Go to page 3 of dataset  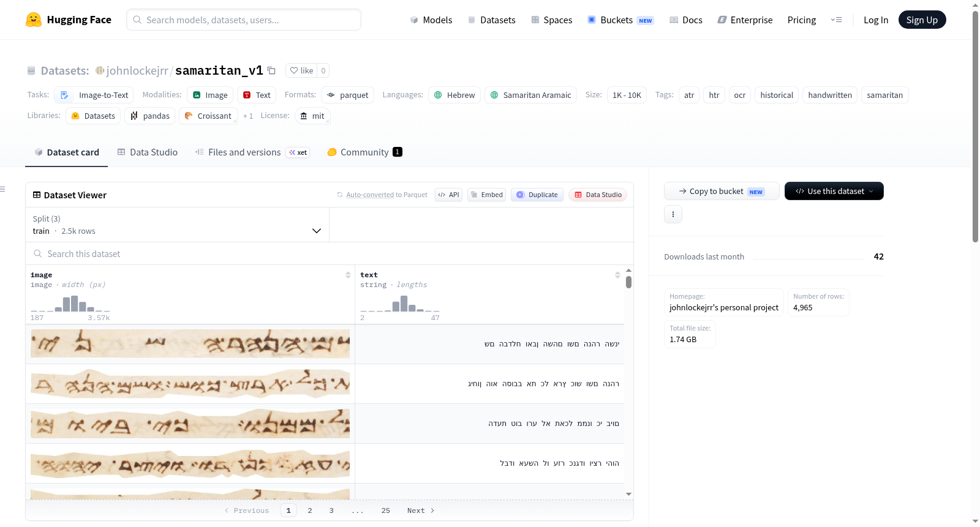click(x=331, y=510)
